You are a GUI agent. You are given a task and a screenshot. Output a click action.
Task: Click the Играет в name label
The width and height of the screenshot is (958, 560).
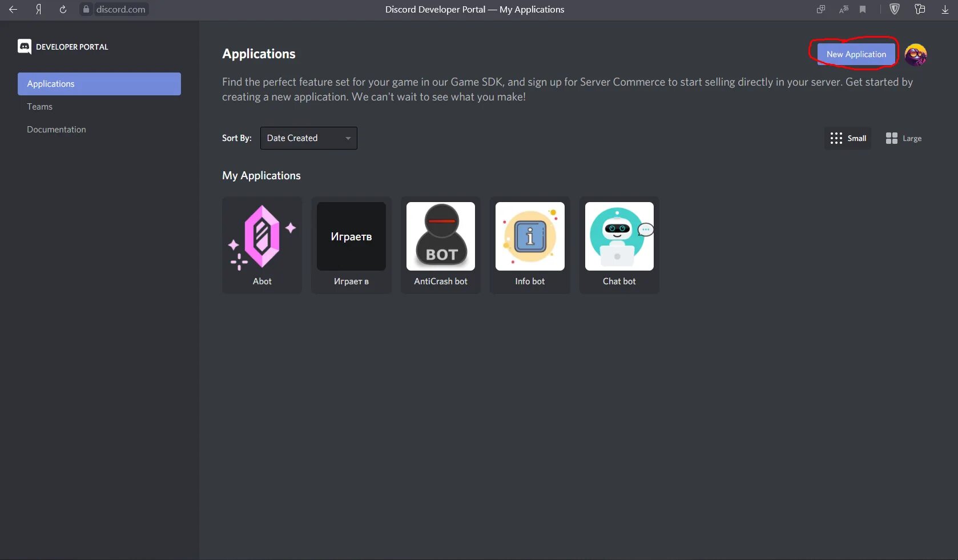[x=351, y=281]
